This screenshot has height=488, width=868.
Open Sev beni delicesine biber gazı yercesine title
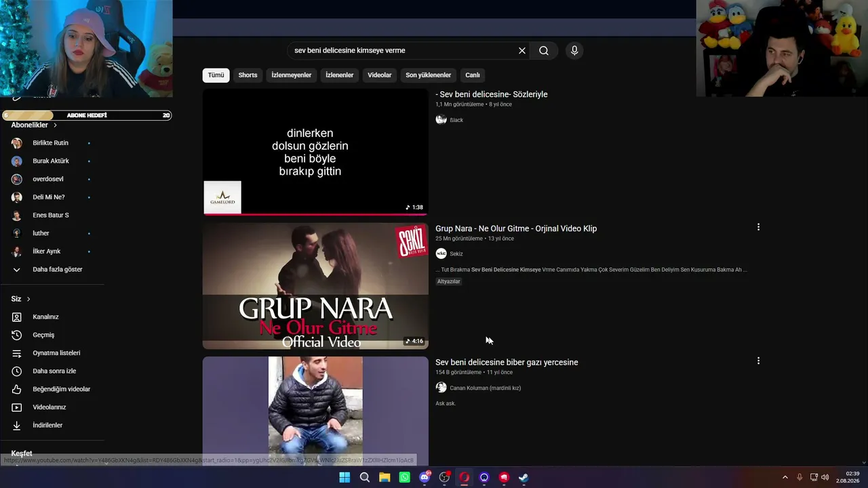507,362
